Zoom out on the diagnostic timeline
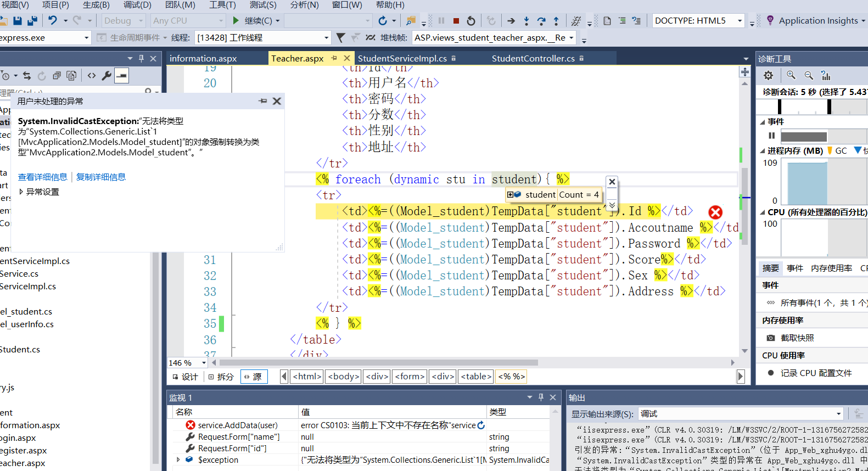Screen dimensions: 868x471 click(x=809, y=75)
